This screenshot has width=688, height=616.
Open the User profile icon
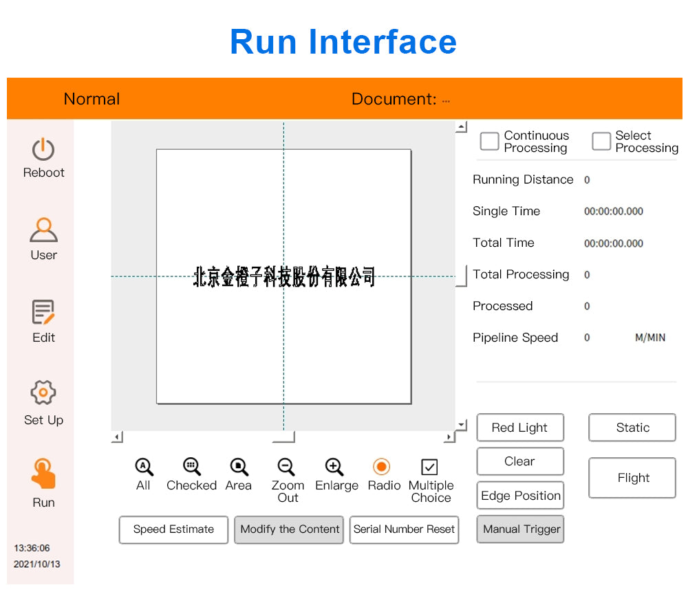(x=43, y=230)
